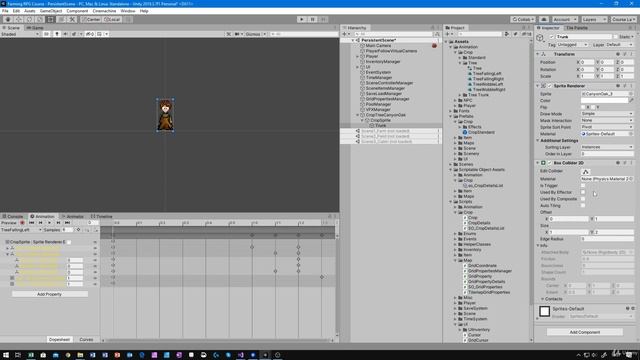The height and width of the screenshot is (360, 640).
Task: Toggle Flip X checkbox
Action: click(x=583, y=107)
